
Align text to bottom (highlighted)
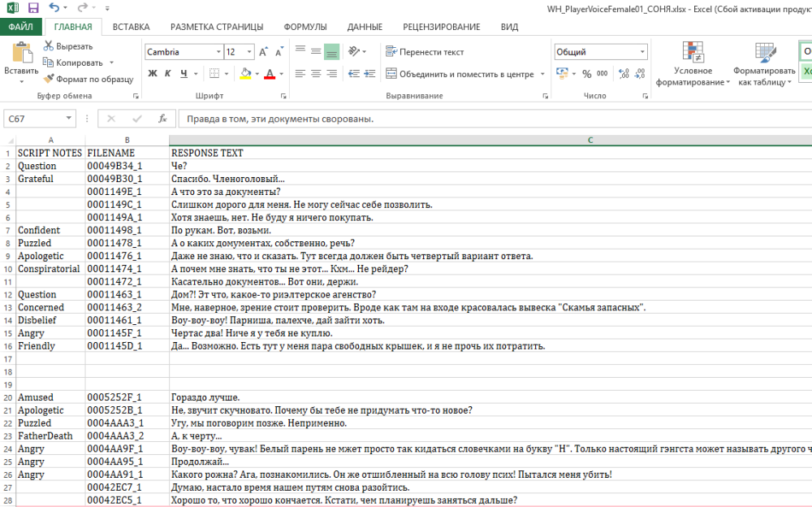click(x=331, y=51)
